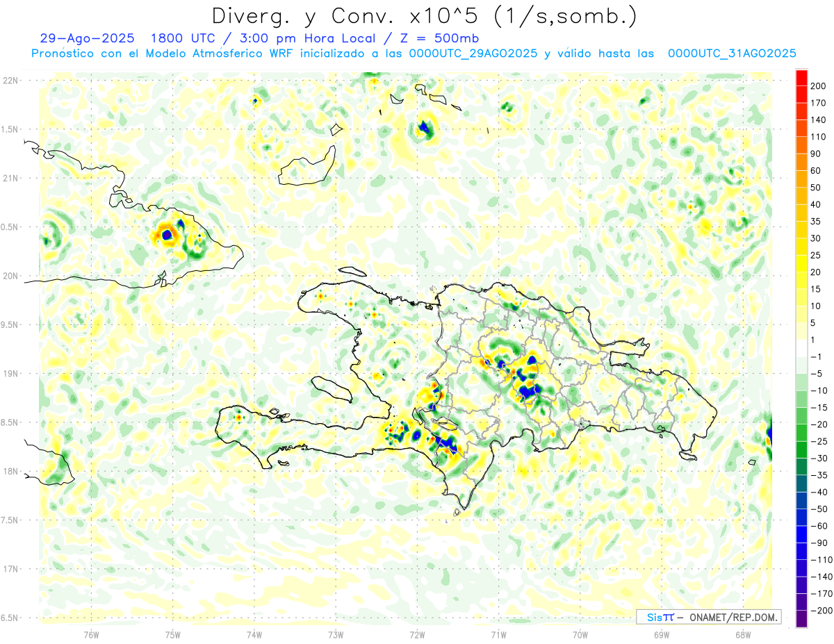Click the init time '0000UTC_29AGO2025'
The width and height of the screenshot is (834, 644).
(x=473, y=53)
